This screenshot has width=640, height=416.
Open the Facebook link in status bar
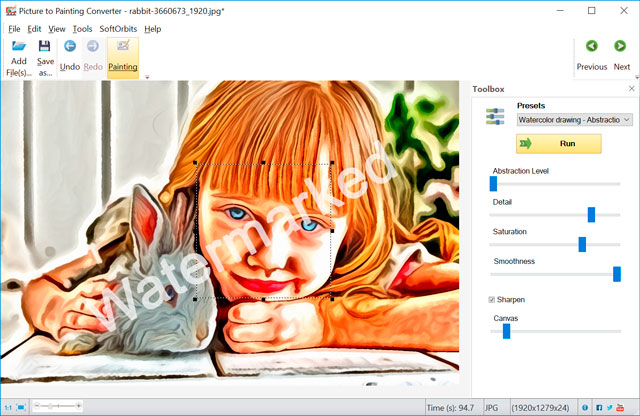599,408
